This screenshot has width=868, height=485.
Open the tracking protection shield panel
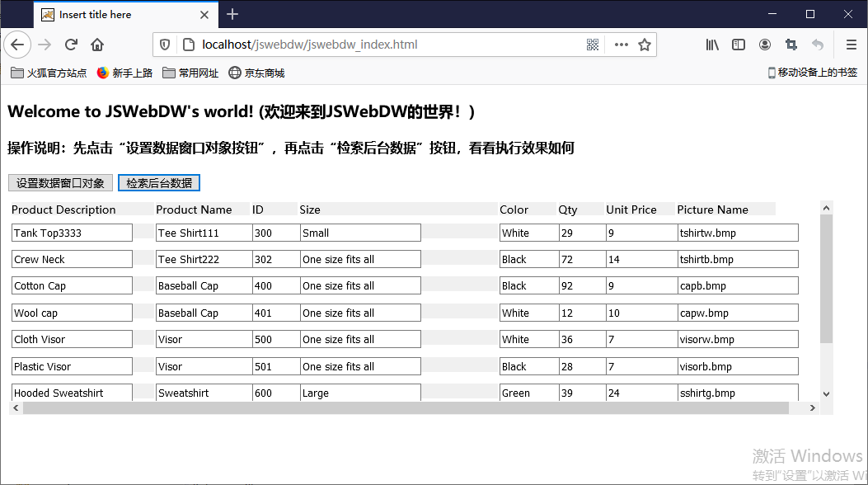pyautogui.click(x=165, y=45)
